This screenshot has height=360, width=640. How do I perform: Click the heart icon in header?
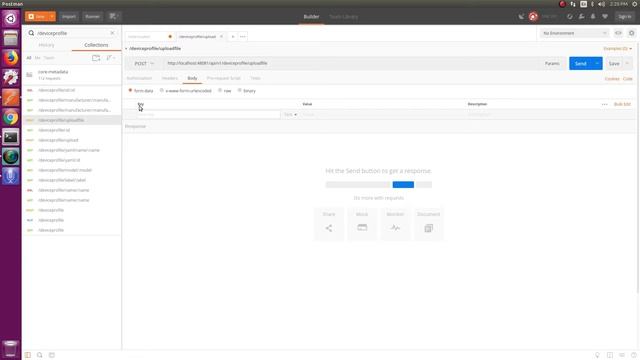[605, 16]
